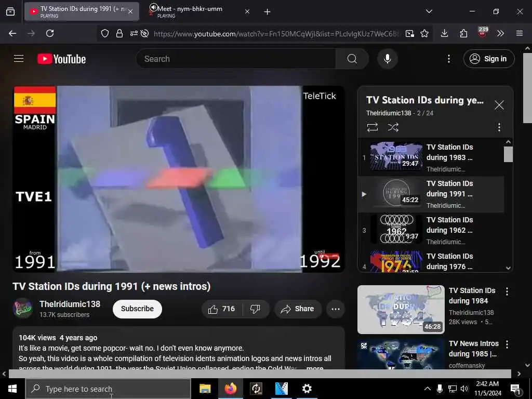Click the Share button
Image resolution: width=532 pixels, height=399 pixels.
pyautogui.click(x=298, y=309)
